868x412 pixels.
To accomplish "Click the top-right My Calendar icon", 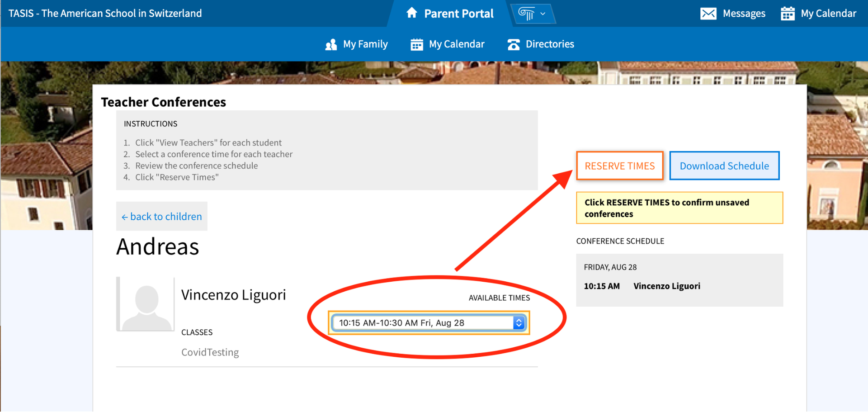I will coord(788,14).
